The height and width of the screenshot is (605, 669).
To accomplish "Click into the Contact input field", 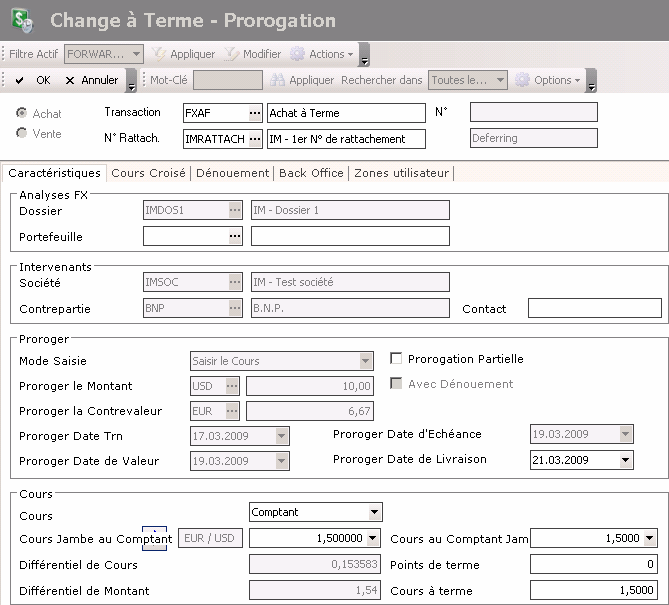I will 594,309.
